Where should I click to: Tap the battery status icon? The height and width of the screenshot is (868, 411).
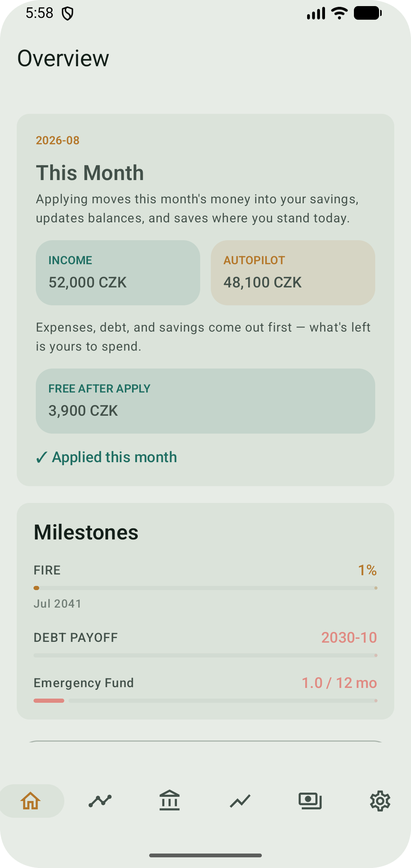368,13
